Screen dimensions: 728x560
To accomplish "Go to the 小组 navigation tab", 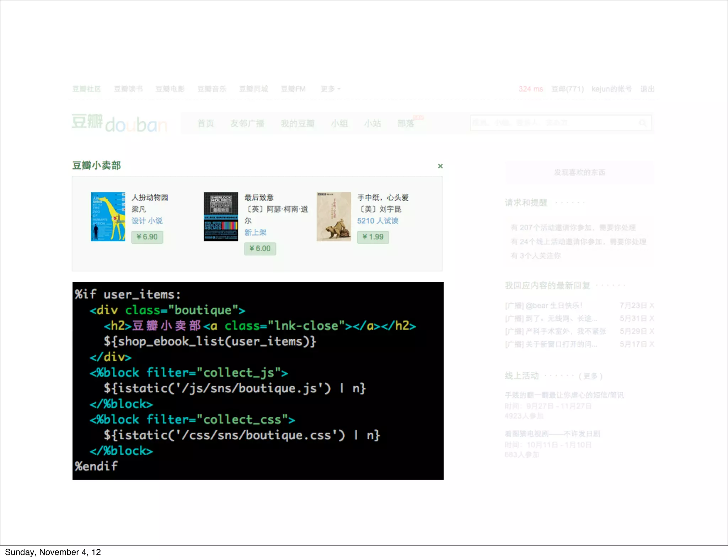I will 339,123.
